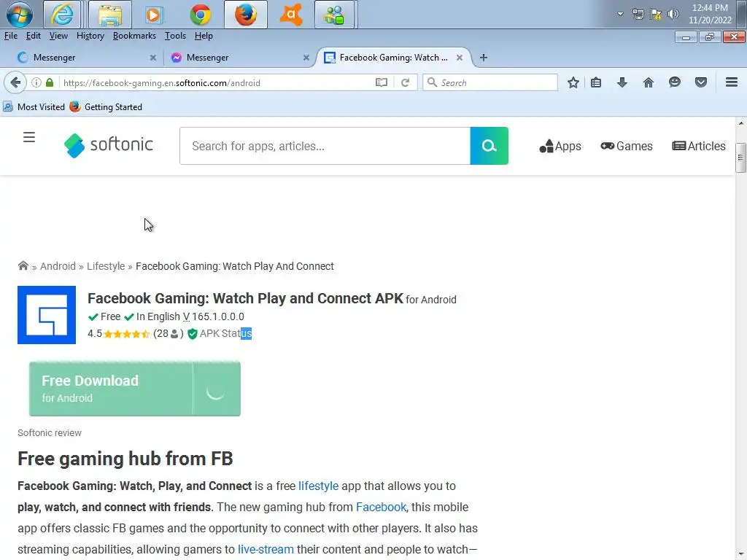
Task: Click Free Download for Android button
Action: (x=135, y=389)
